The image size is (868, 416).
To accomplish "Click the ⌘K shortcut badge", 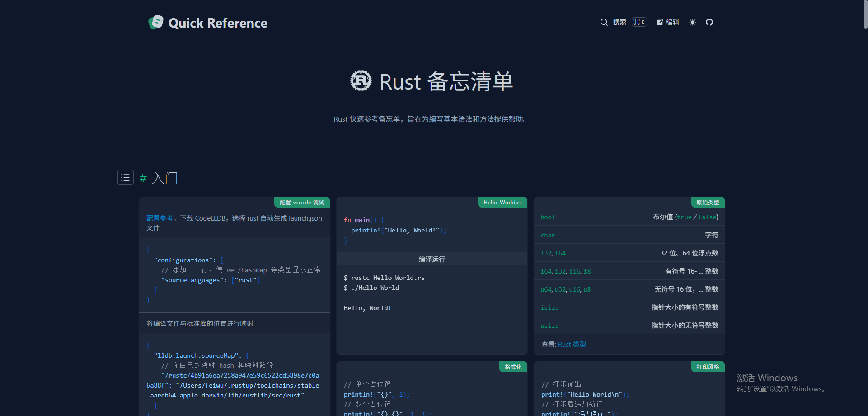I will tap(639, 22).
